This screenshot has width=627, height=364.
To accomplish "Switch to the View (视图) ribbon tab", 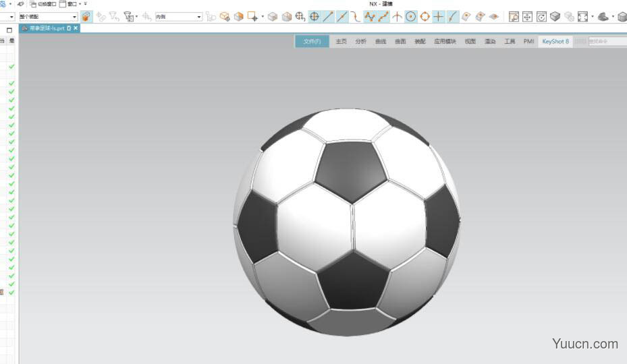I will (x=470, y=42).
